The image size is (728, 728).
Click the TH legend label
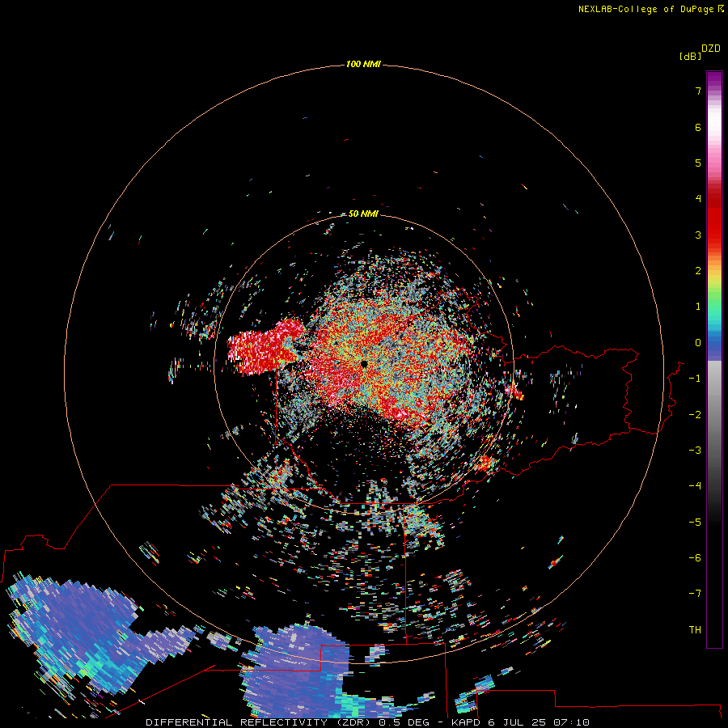695,630
